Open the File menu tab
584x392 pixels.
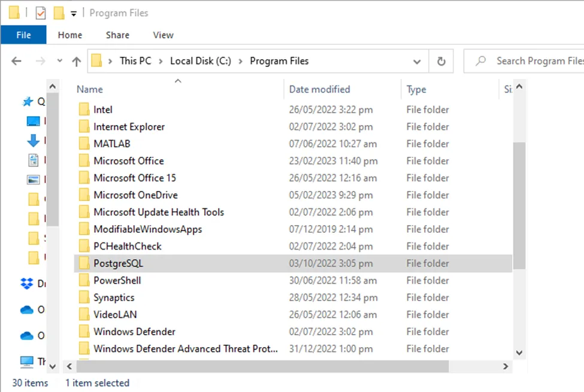23,35
